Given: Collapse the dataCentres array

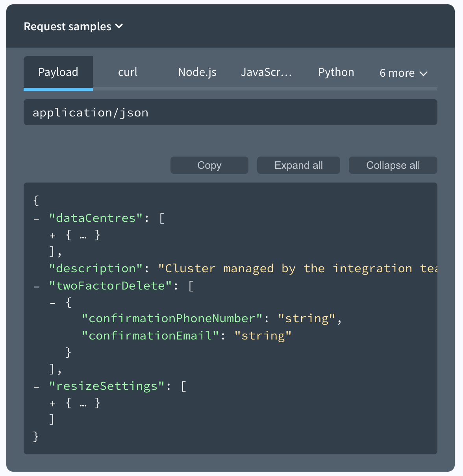Looking at the screenshot, I should [x=36, y=219].
